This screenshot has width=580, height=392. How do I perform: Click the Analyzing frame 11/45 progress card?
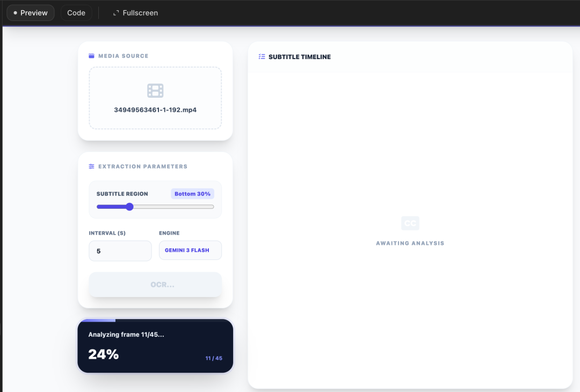tap(155, 346)
